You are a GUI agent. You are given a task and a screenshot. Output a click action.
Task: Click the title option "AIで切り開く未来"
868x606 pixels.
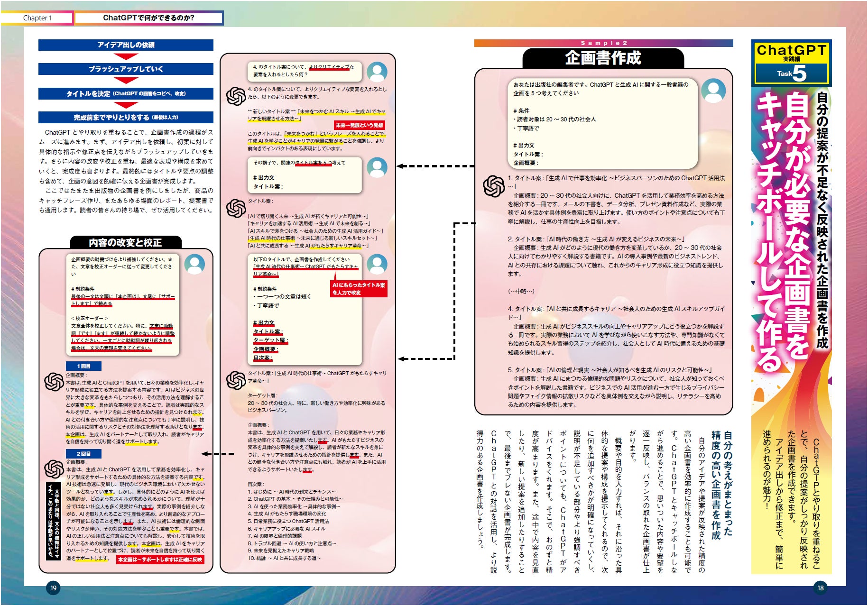click(x=308, y=216)
